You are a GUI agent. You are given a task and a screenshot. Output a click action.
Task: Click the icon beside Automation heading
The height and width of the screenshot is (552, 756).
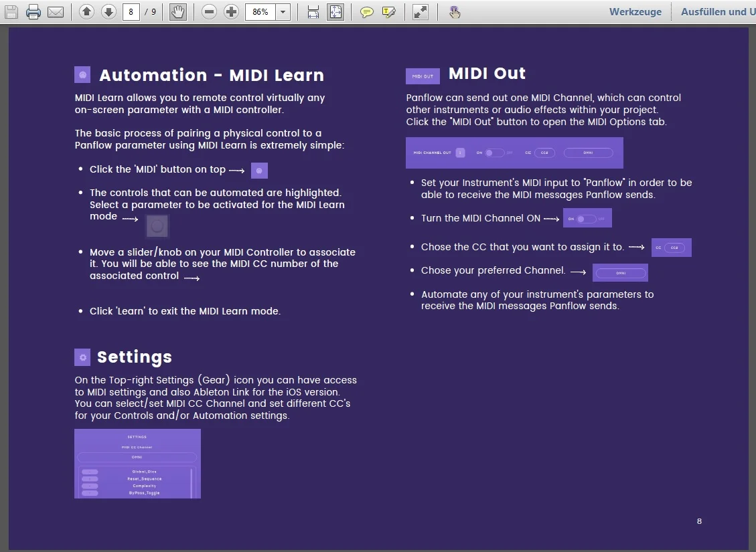(x=82, y=75)
